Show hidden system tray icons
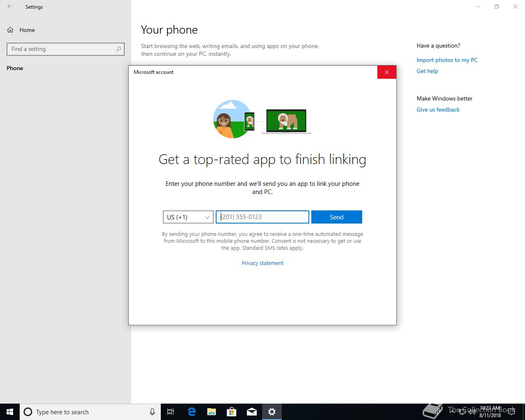The width and height of the screenshot is (525, 420). [x=452, y=412]
